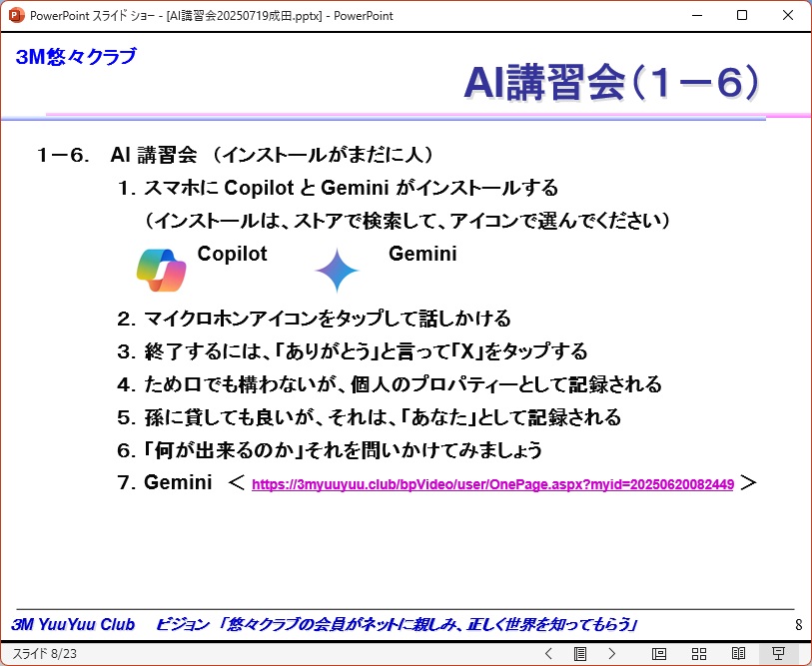Switch to Normal view
812x666 pixels.
click(x=659, y=654)
